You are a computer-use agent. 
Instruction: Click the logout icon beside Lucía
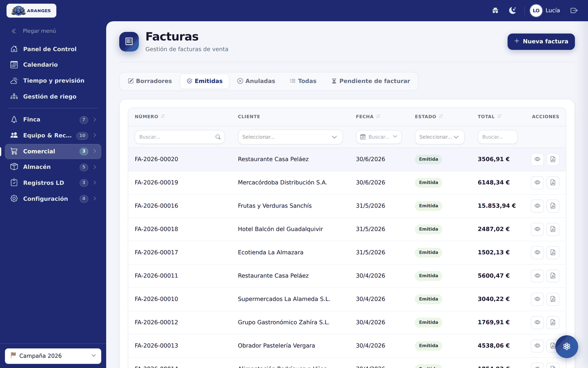coord(574,11)
